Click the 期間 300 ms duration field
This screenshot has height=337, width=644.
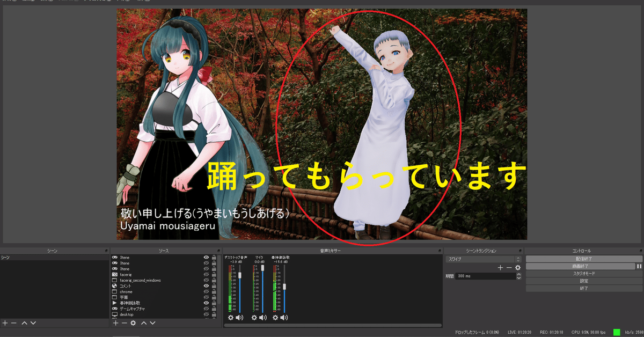pos(486,276)
